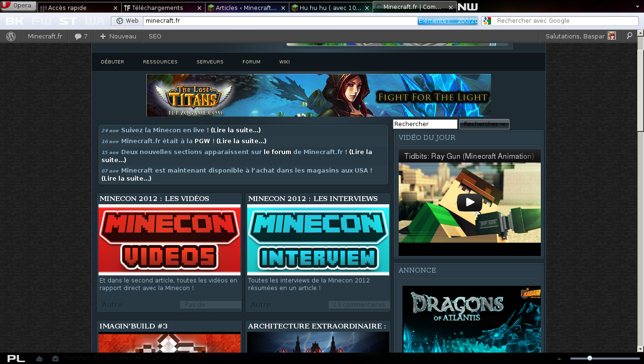Screen dimensions: 644x364
Task: Open Autre category under Minecon interviews article
Action: coord(261,305)
